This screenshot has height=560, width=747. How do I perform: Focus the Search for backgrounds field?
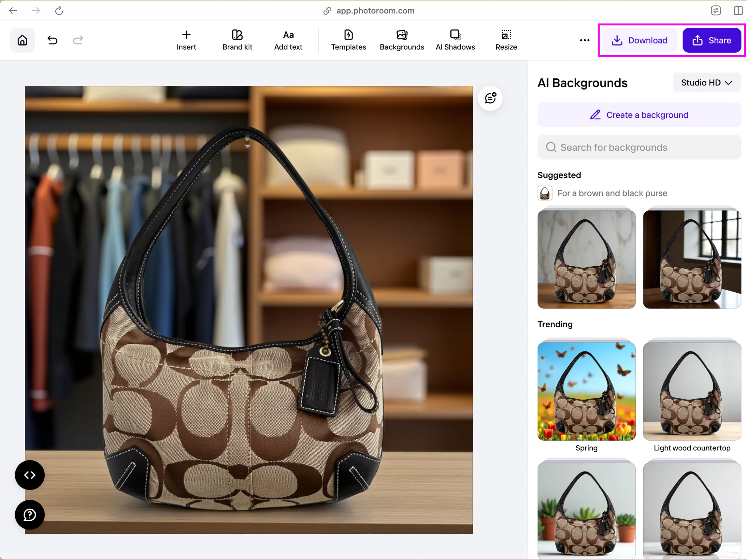tap(639, 147)
